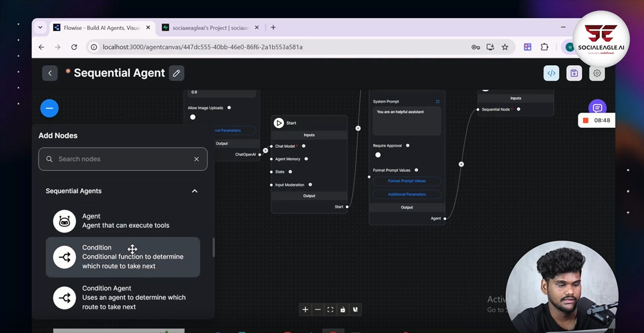Click the Add Nodes list scrollbar
This screenshot has width=644, height=333.
coord(213,247)
